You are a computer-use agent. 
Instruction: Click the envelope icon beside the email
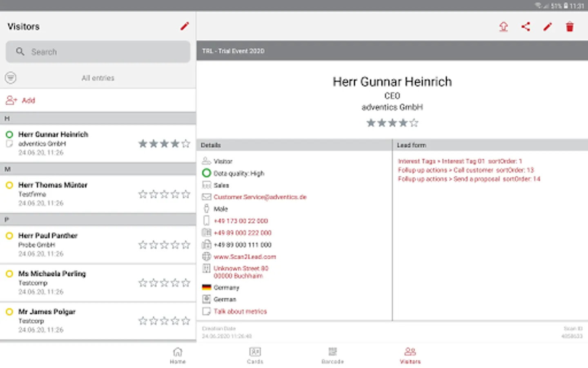coord(207,197)
